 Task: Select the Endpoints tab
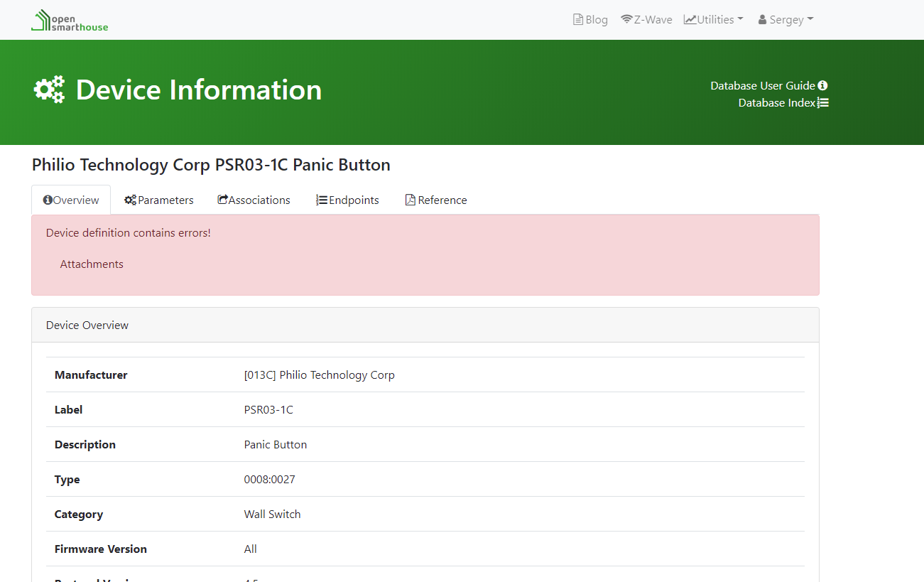(347, 200)
